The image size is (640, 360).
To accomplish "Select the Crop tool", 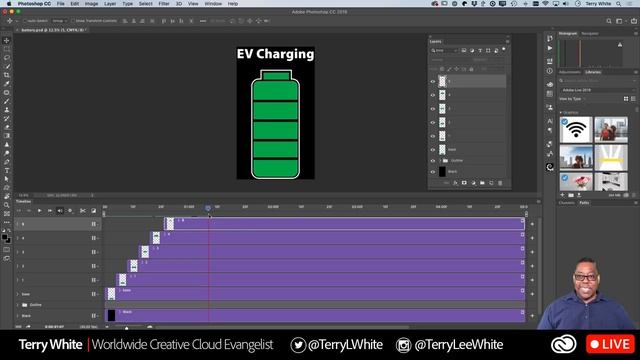I will click(x=7, y=75).
